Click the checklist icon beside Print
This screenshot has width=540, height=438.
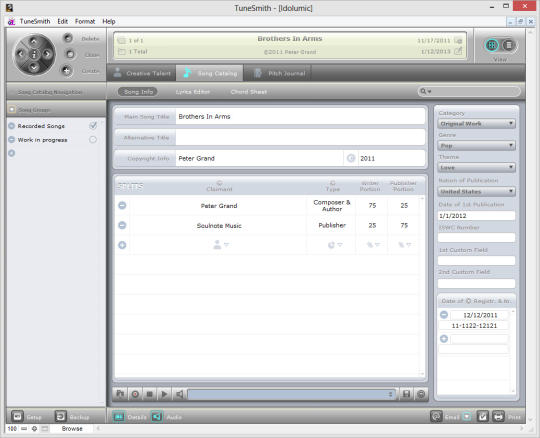click(482, 417)
